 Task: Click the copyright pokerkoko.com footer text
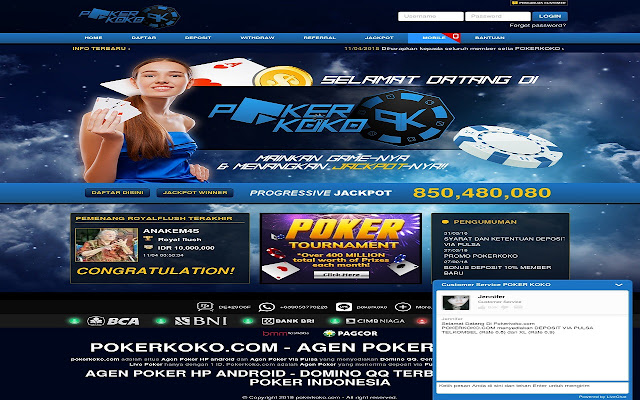point(319,397)
